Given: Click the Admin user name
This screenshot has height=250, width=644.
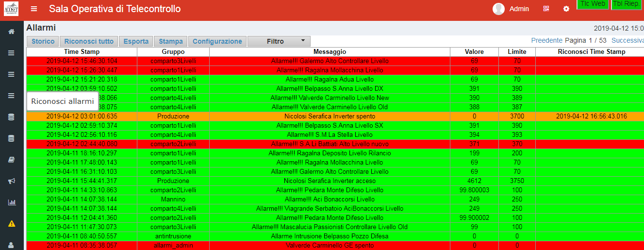Looking at the screenshot, I should point(519,9).
